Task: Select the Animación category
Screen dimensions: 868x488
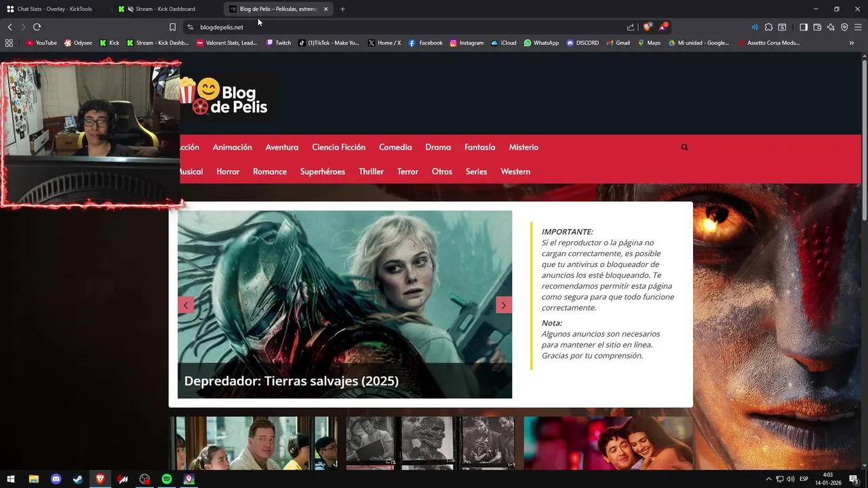Action: click(x=232, y=147)
